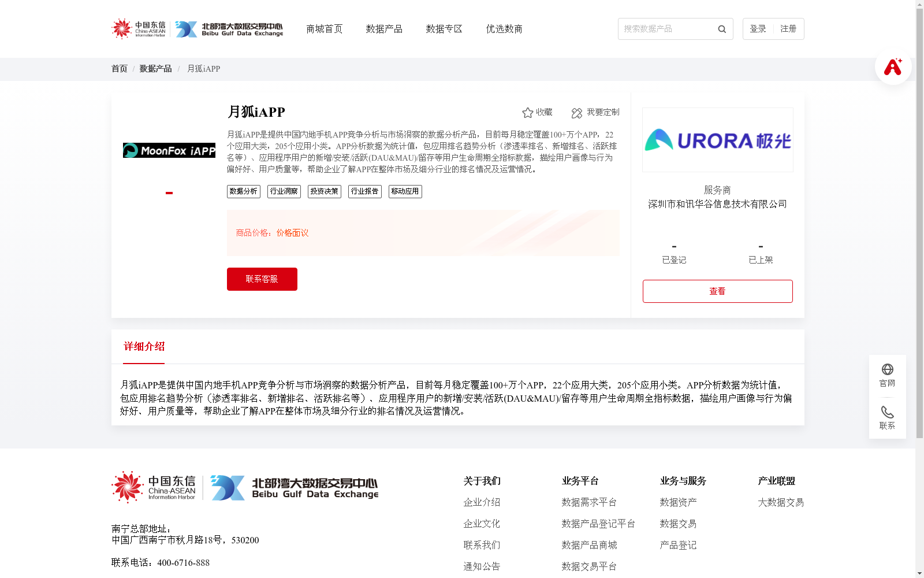Click the 数据分析 tag
924x578 pixels.
[244, 191]
